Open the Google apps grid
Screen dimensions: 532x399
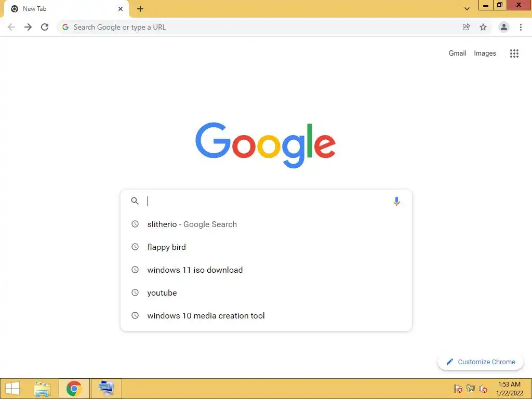tap(514, 54)
